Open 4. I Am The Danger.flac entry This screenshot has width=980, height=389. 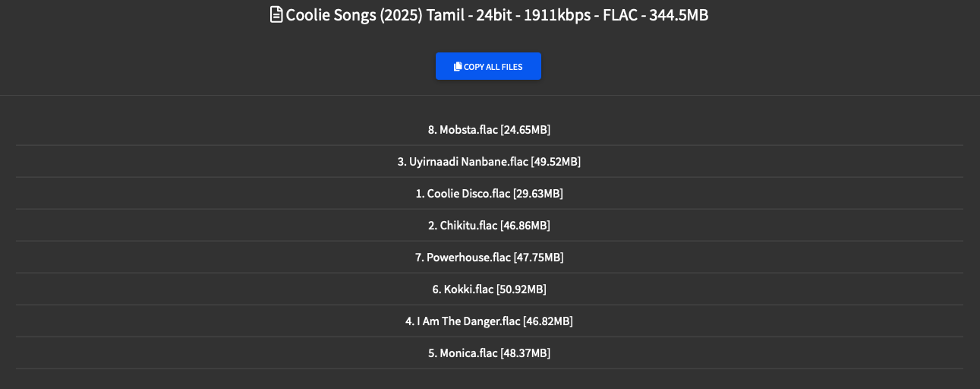(489, 321)
